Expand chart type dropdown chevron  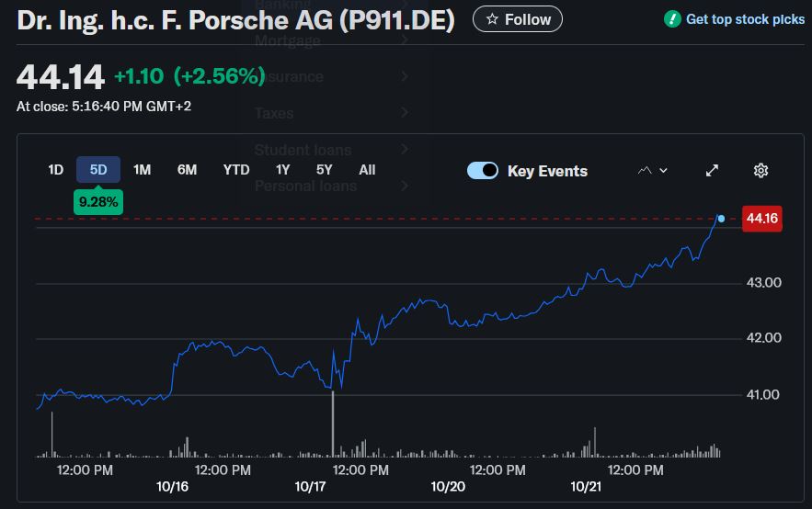click(x=663, y=171)
